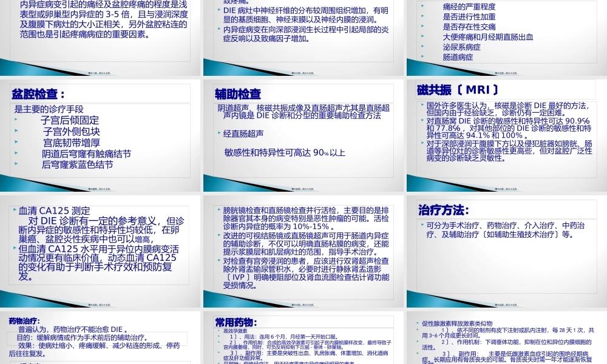This screenshot has height=364, width=607.
Task: Click the bullet arrow next to 后穹窿紫蓝色结节
Action: 15,163
